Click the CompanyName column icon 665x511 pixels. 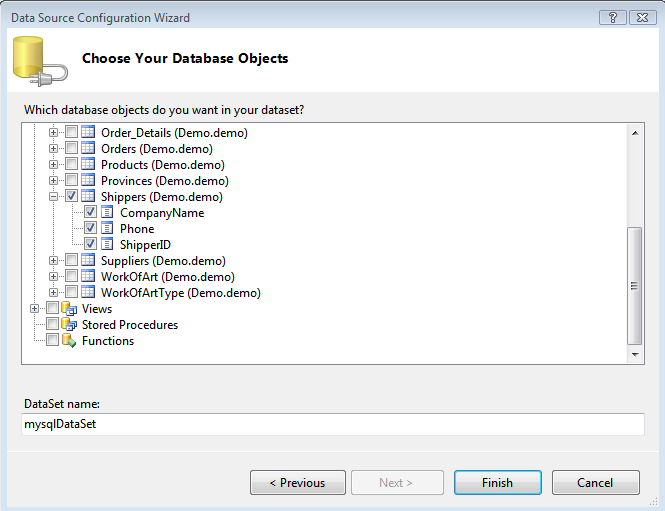pyautogui.click(x=107, y=213)
